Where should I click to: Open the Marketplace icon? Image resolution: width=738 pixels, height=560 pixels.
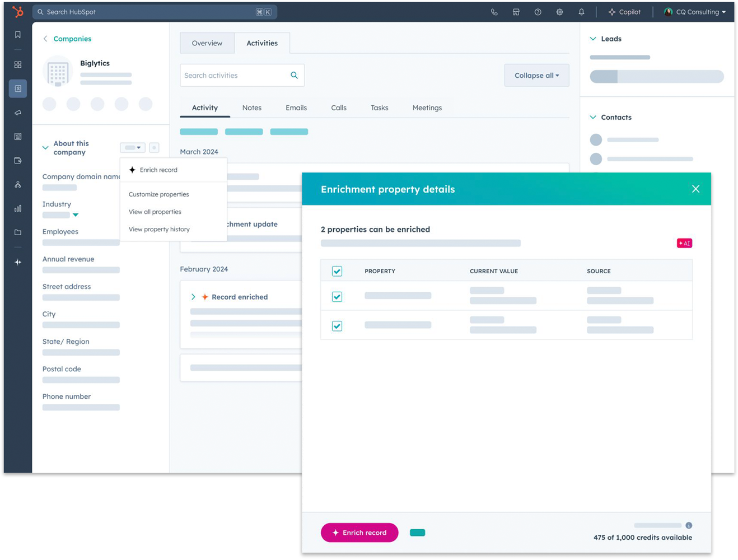point(516,12)
